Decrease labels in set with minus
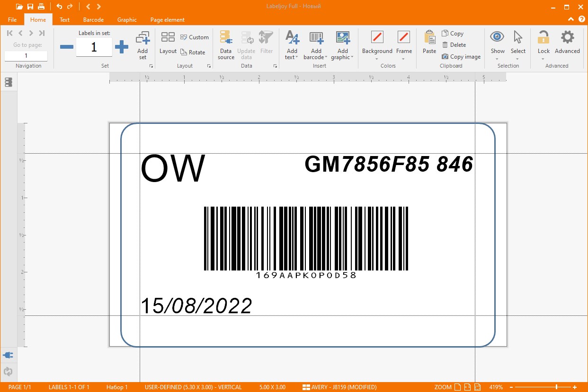Viewport: 588px width, 392px height. pyautogui.click(x=67, y=47)
